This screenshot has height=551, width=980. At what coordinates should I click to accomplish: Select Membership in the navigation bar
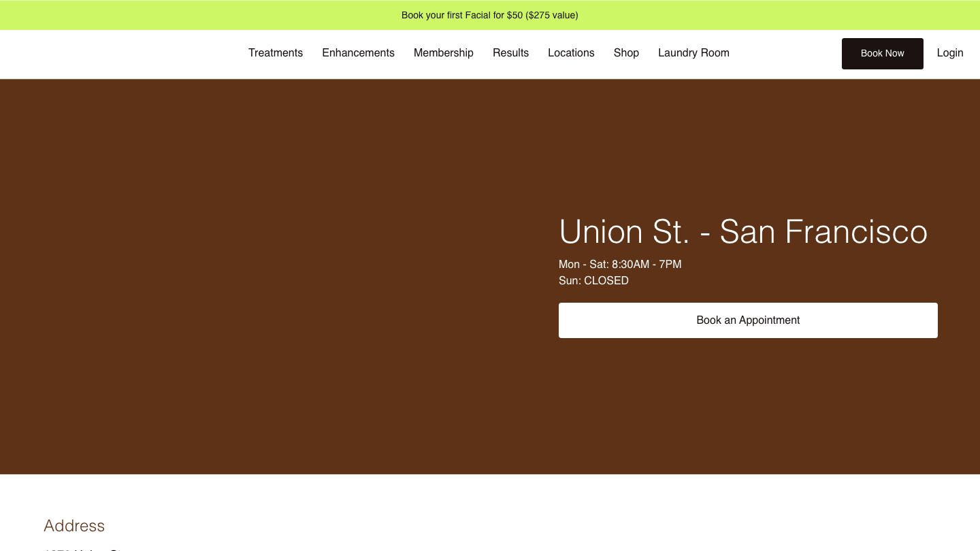tap(443, 53)
